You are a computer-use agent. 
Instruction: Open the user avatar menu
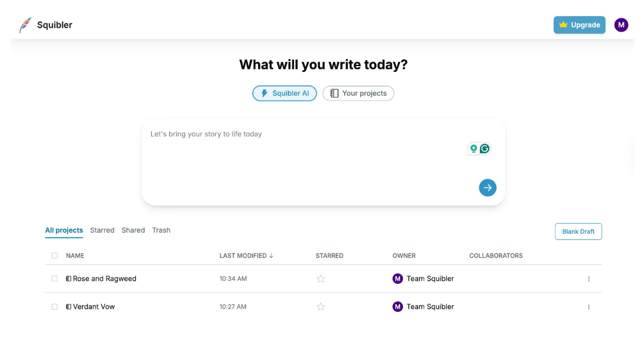(621, 25)
